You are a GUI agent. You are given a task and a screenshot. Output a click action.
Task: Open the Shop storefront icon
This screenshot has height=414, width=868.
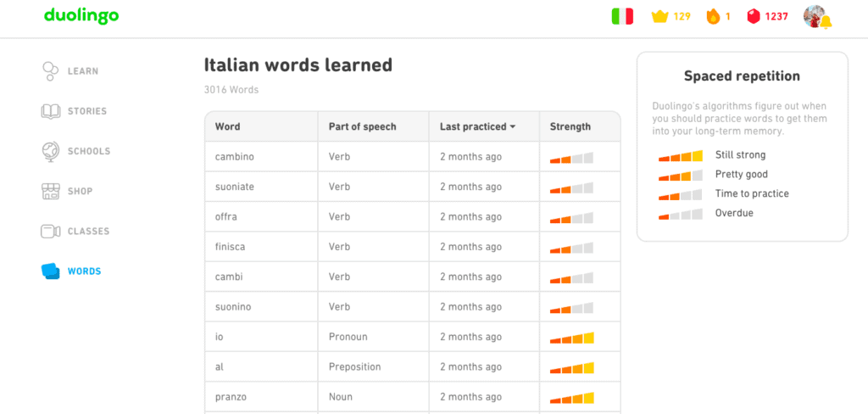[x=50, y=191]
